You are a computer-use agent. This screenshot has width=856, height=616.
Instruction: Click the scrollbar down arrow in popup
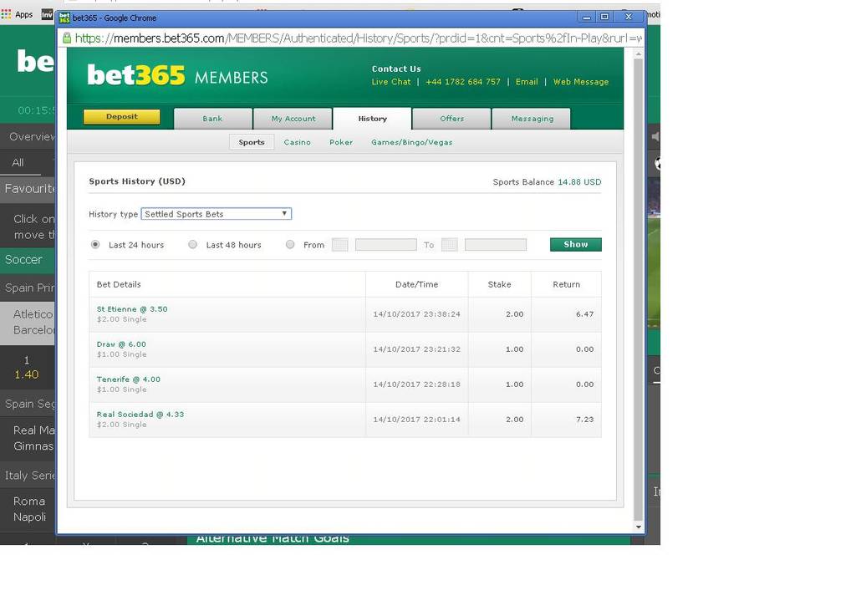[638, 527]
